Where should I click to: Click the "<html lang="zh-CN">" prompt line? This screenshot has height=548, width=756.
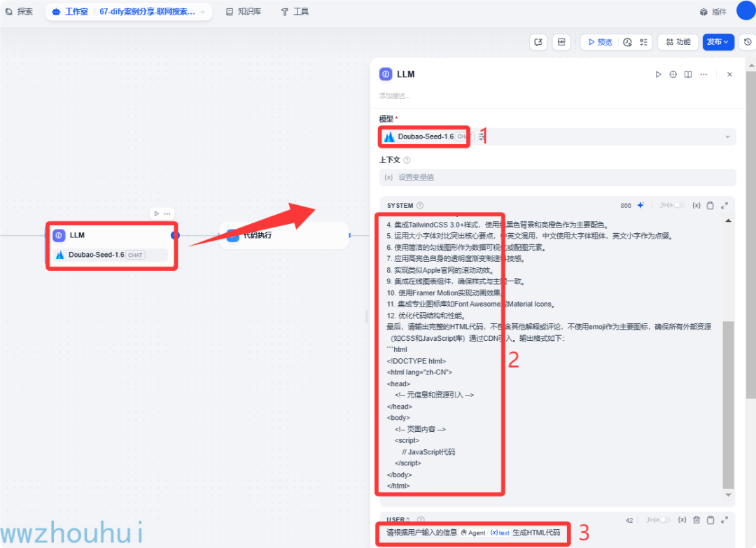tap(419, 372)
